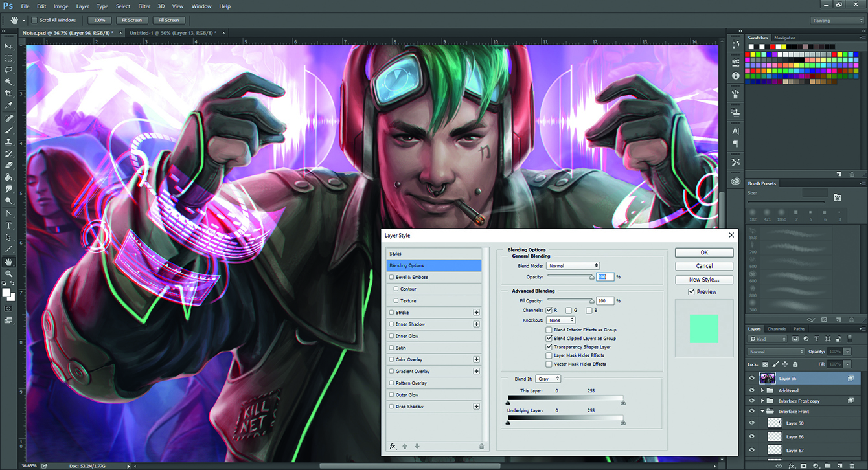Hide Layer 96 visibility eye

[x=751, y=378]
